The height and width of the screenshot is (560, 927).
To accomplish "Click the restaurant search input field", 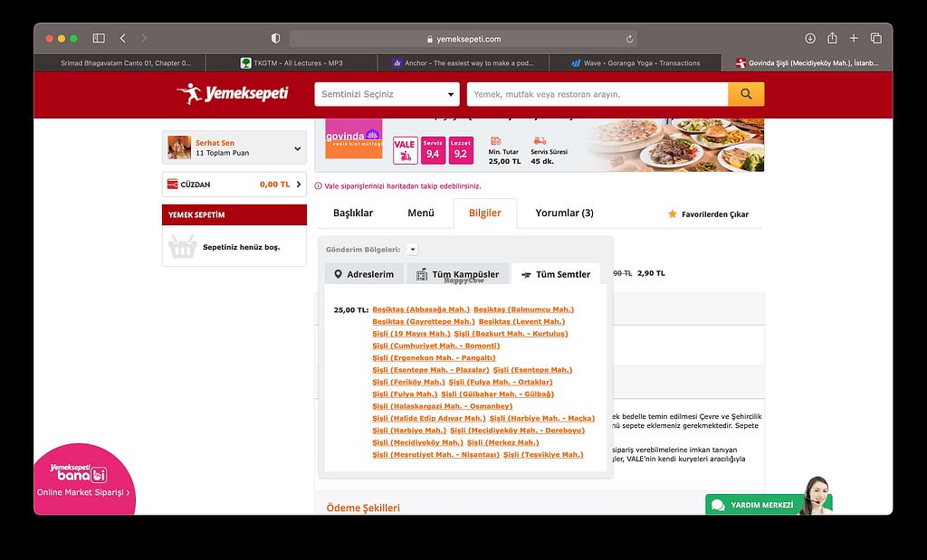I will [597, 94].
